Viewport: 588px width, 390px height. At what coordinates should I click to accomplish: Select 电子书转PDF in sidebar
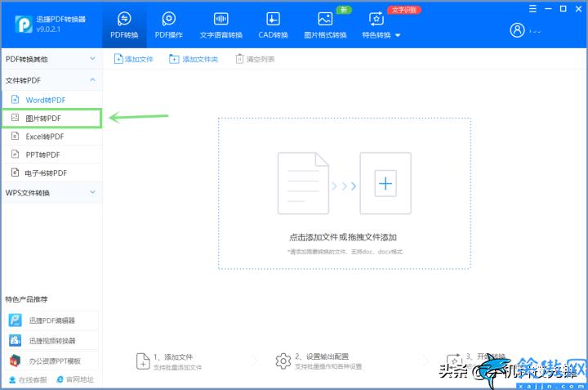[52, 173]
